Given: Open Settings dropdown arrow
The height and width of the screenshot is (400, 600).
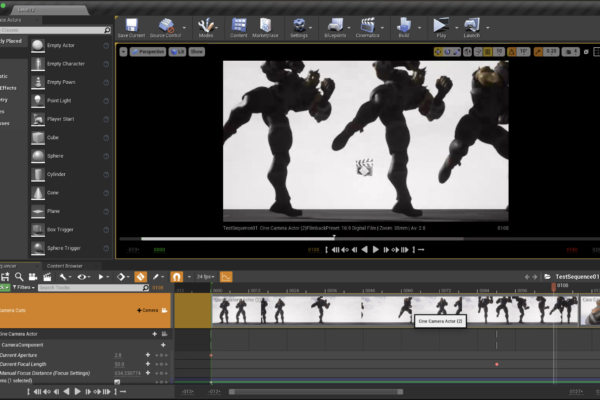Looking at the screenshot, I should 310,28.
